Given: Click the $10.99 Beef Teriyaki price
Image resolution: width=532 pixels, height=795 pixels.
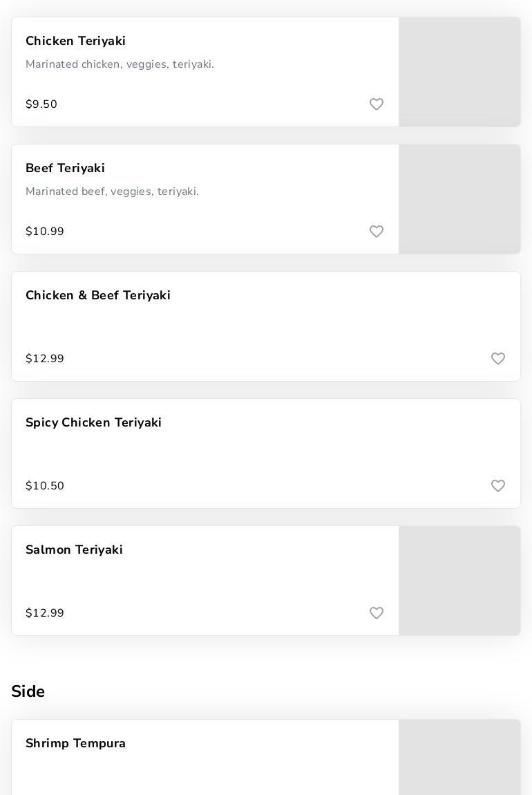Looking at the screenshot, I should (45, 232).
